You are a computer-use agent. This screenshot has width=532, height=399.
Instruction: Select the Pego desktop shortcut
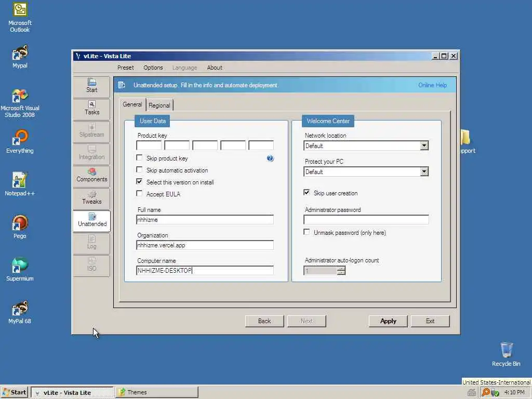coord(20,227)
